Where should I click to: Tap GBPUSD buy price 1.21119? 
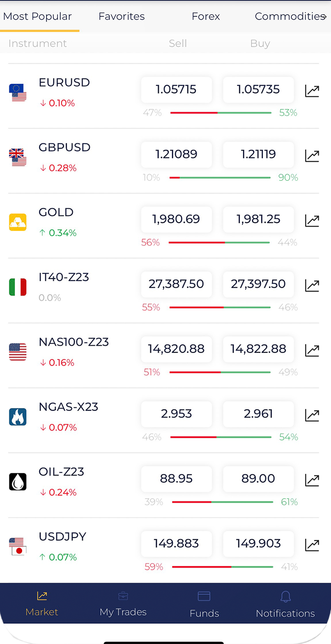[258, 154]
